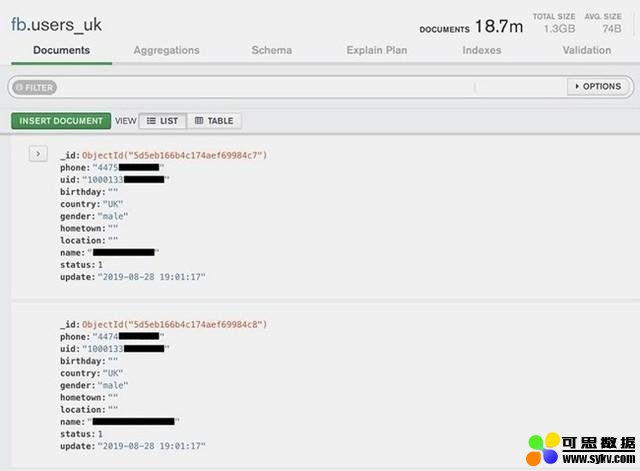The image size is (640, 471).
Task: Click second document's country "UK" value
Action: pyautogui.click(x=113, y=373)
